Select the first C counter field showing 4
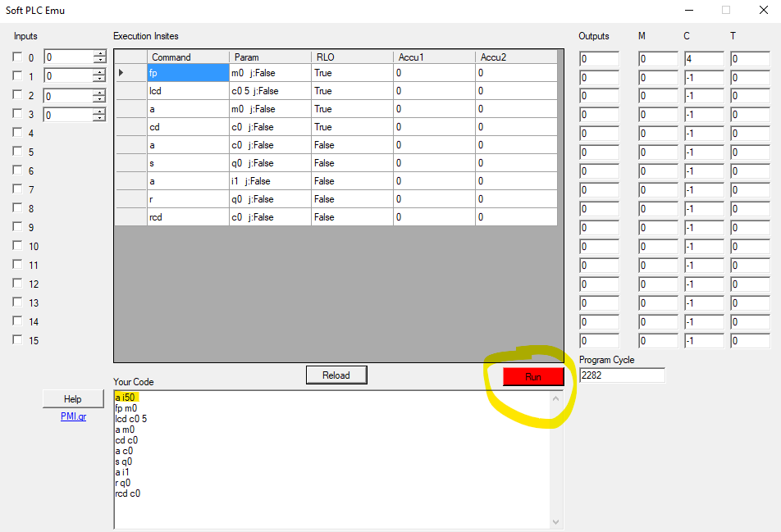This screenshot has width=781, height=532. pos(703,59)
